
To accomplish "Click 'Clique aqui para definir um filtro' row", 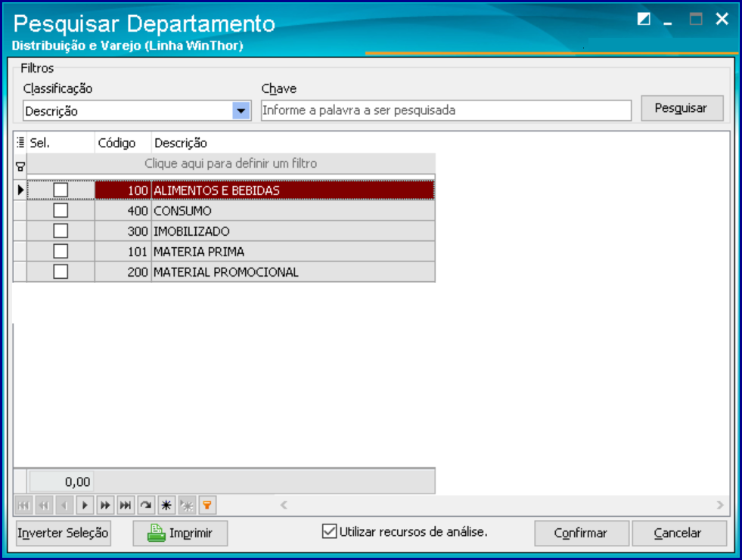I will pyautogui.click(x=231, y=164).
